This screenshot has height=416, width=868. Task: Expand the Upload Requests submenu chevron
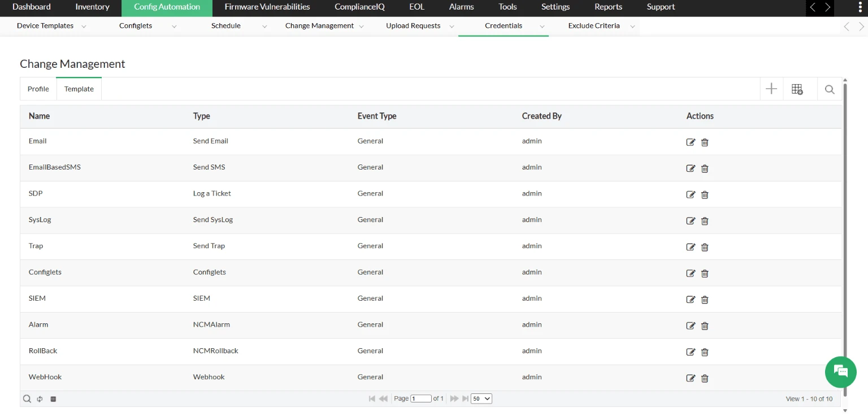pos(452,27)
